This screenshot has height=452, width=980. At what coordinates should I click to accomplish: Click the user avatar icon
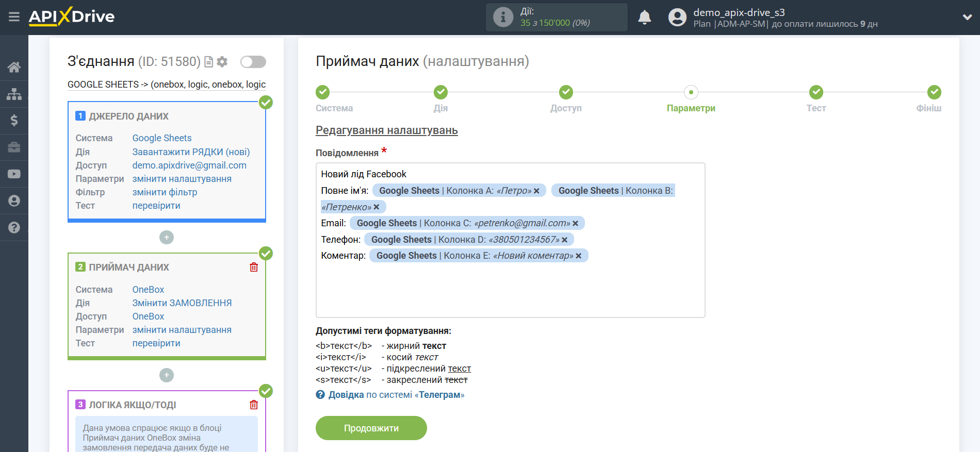[677, 18]
